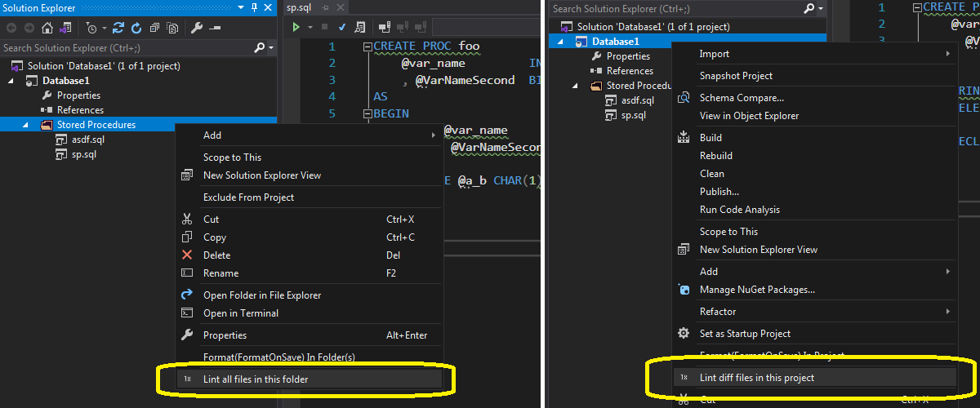Viewport: 980px width, 408px height.
Task: Close the sp.sql tab
Action: tap(340, 7)
